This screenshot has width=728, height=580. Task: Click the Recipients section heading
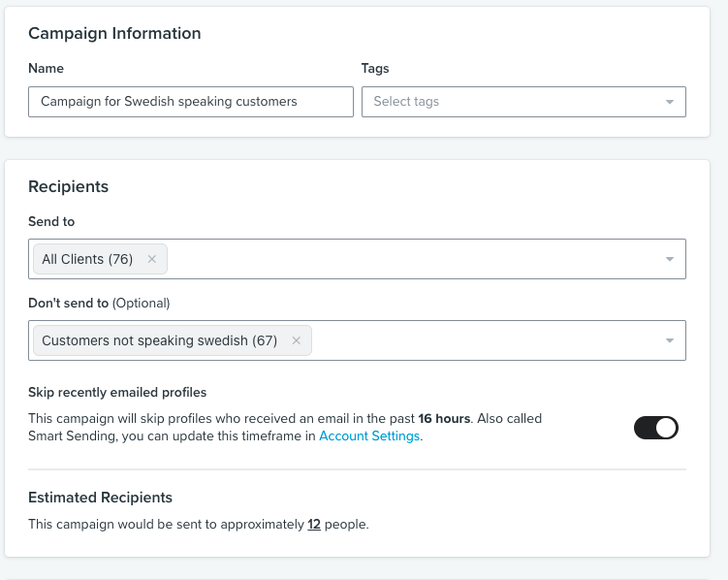click(x=68, y=186)
